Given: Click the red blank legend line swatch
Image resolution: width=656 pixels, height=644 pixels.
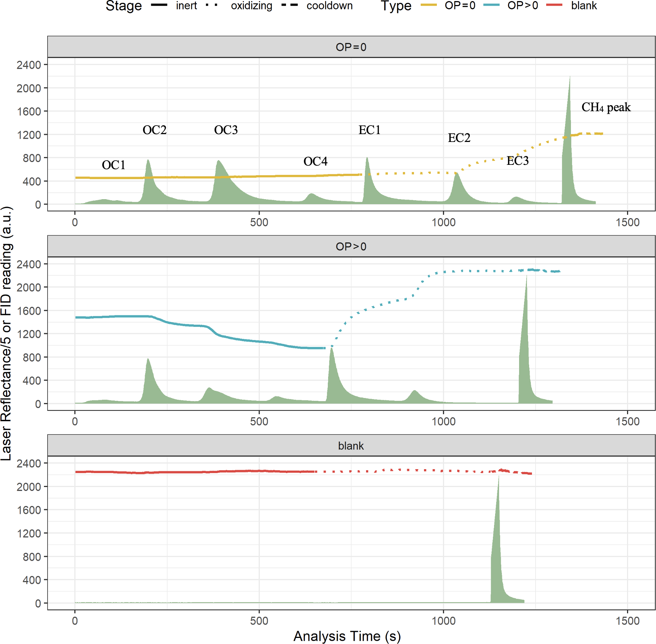Looking at the screenshot, I should coord(554,5).
